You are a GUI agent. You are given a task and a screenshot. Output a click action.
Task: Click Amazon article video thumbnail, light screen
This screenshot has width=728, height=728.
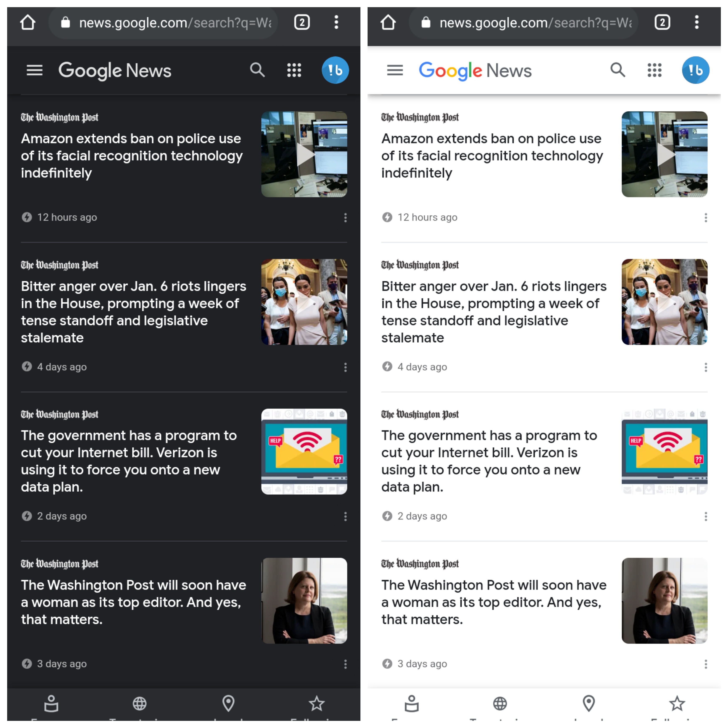[x=665, y=154]
